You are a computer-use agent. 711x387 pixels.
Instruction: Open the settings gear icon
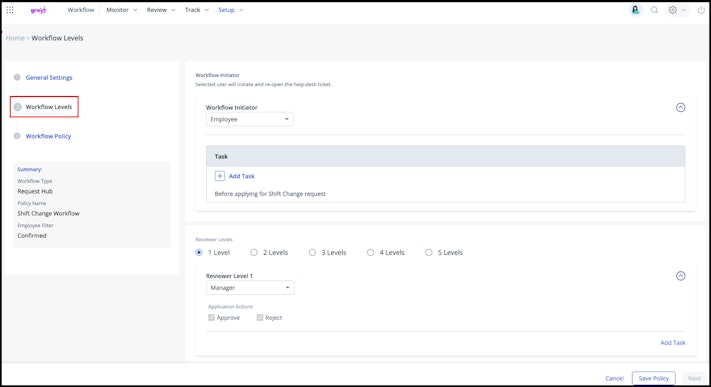(x=672, y=10)
